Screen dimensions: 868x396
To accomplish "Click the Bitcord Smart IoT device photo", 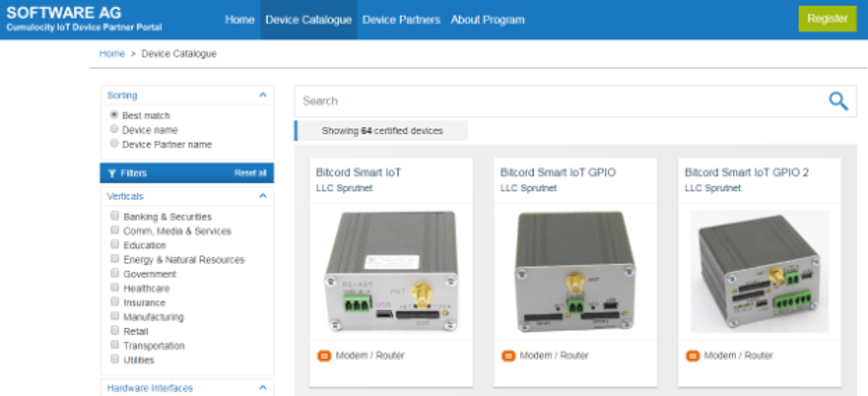I will pos(391,272).
